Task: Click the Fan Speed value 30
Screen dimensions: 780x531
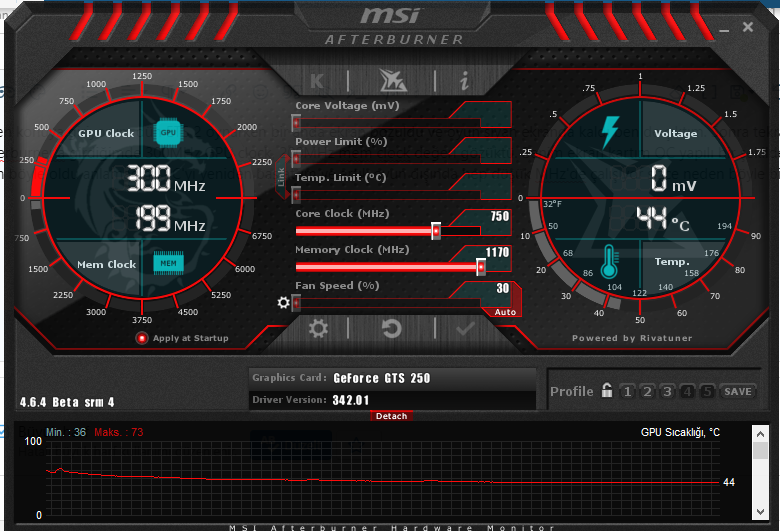Action: [502, 288]
